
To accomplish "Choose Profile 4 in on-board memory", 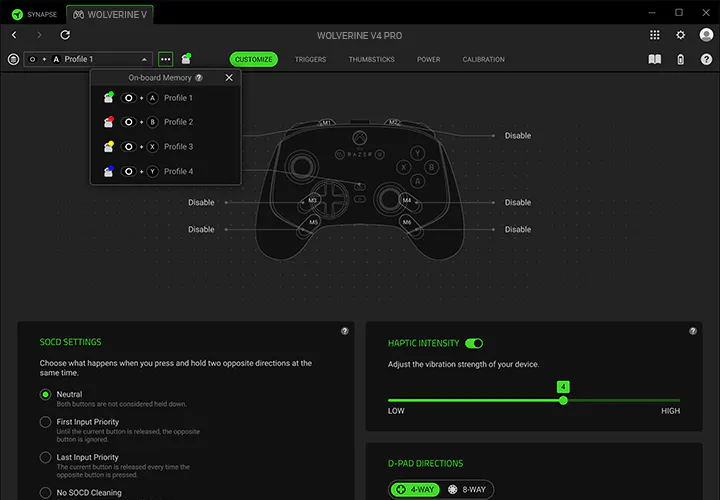I will click(x=165, y=171).
